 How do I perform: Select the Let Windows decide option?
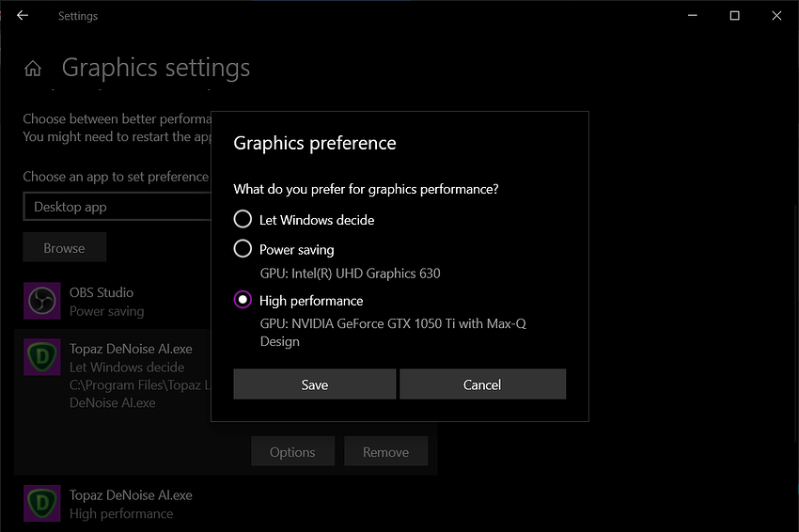click(x=243, y=220)
